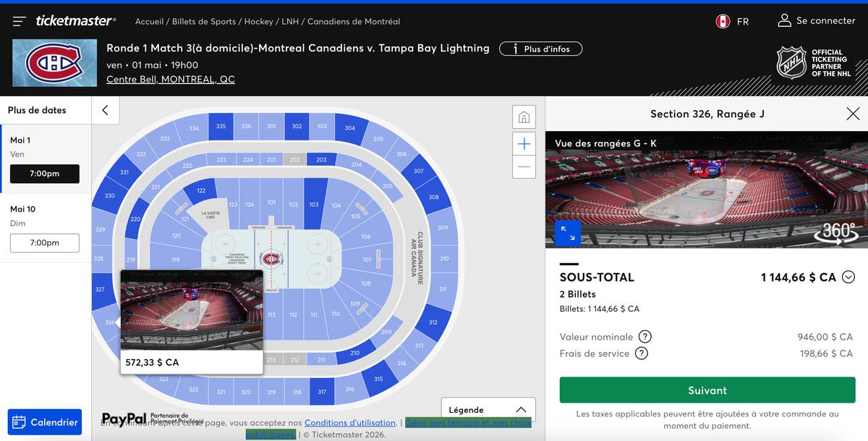868x441 pixels.
Task: Open the Plus d'infos button
Action: coord(540,49)
